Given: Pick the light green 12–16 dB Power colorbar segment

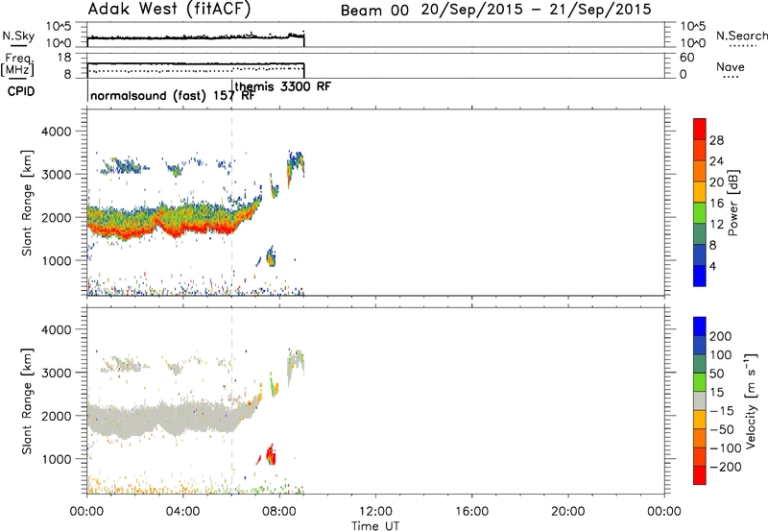Looking at the screenshot, I should [700, 213].
